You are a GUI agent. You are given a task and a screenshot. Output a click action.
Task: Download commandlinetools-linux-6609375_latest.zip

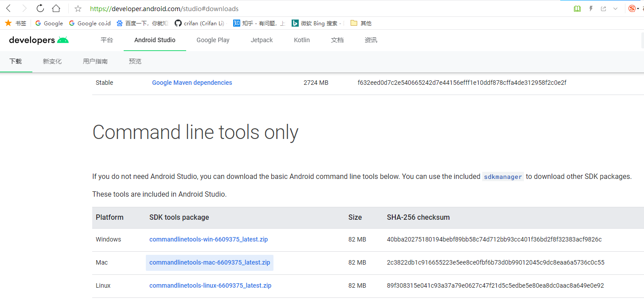point(210,285)
